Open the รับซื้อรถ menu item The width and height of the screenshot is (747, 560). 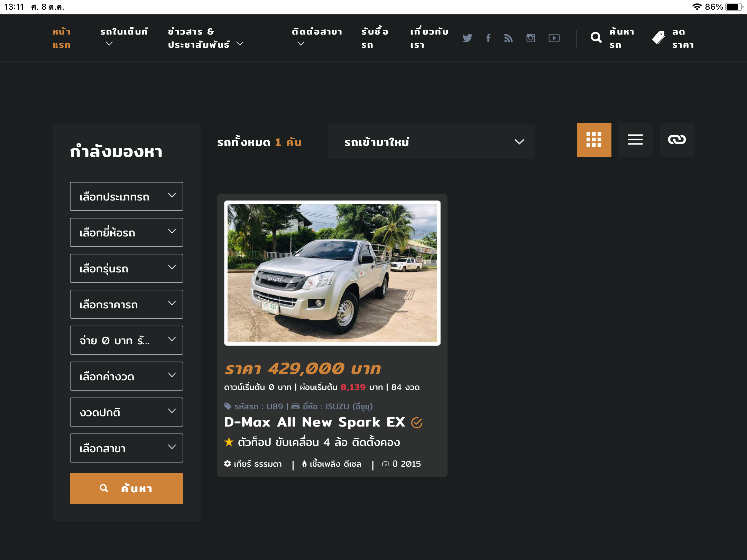tap(375, 38)
